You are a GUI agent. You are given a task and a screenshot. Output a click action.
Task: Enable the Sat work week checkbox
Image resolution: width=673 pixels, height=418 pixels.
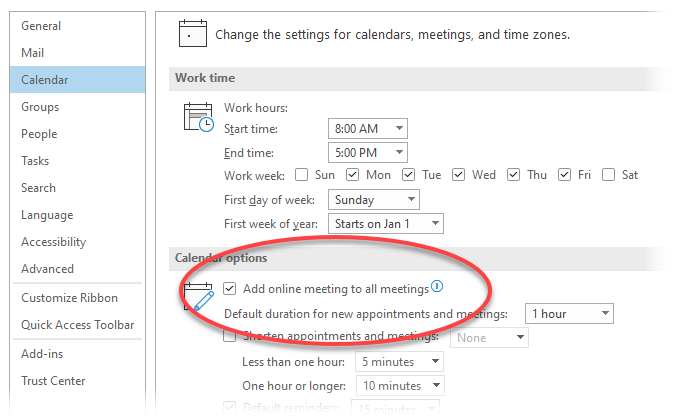point(608,175)
